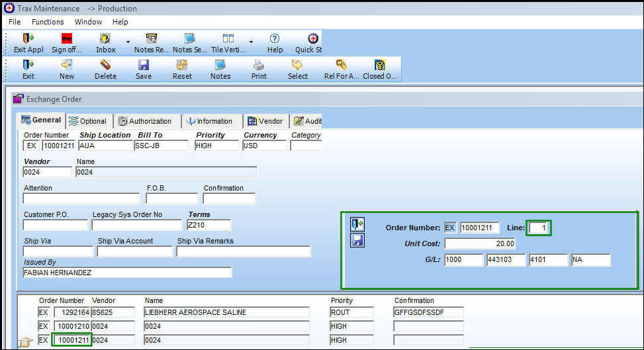This screenshot has width=644, height=350.
Task: Click the Notes Se... toolbar icon
Action: tap(189, 38)
